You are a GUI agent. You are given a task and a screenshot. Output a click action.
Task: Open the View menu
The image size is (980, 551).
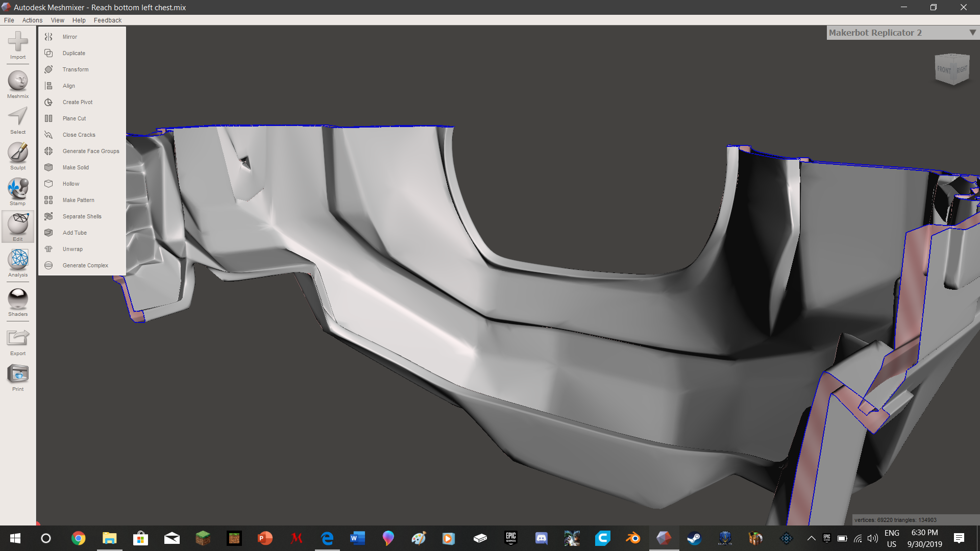point(57,20)
